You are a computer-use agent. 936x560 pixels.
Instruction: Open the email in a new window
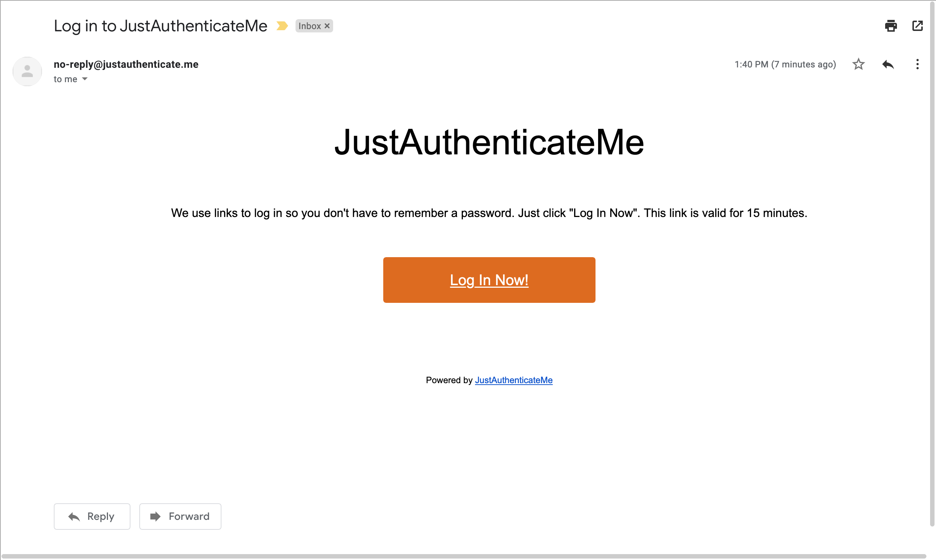(917, 26)
